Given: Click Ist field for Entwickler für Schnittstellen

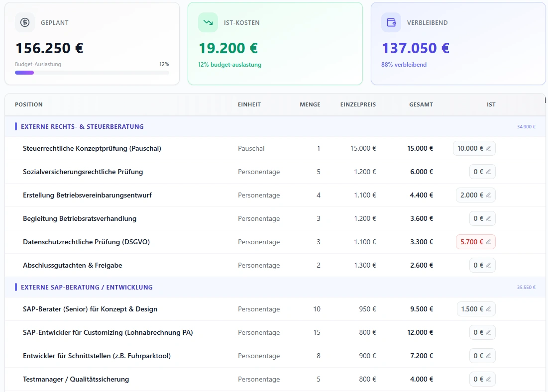Looking at the screenshot, I should point(478,356).
